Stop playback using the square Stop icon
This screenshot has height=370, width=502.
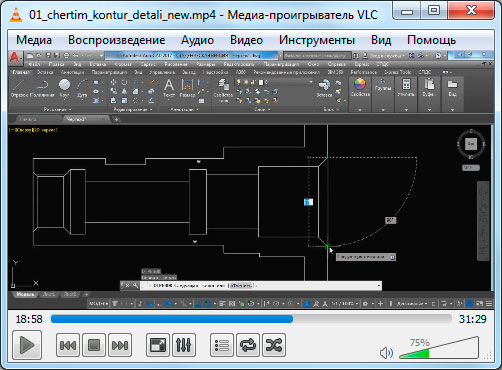click(94, 345)
